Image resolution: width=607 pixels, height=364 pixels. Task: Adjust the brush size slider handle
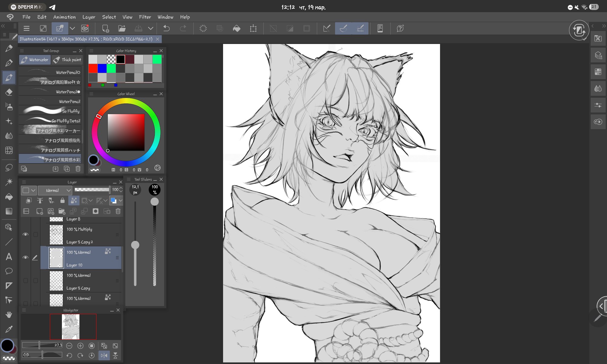[x=135, y=245]
